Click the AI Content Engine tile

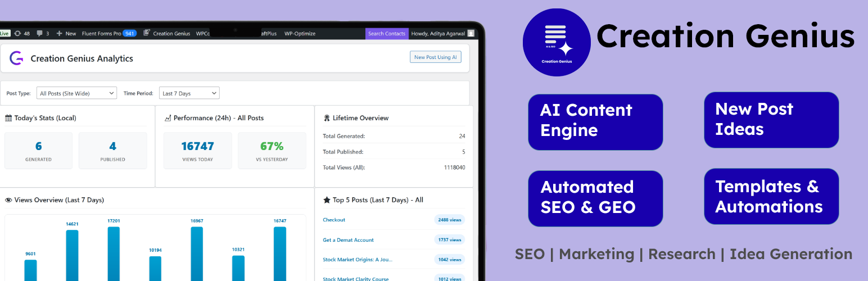point(595,122)
